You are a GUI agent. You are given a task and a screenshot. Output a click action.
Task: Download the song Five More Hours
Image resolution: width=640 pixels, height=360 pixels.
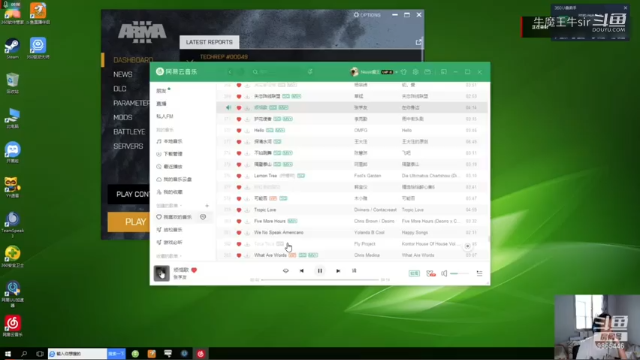click(247, 221)
